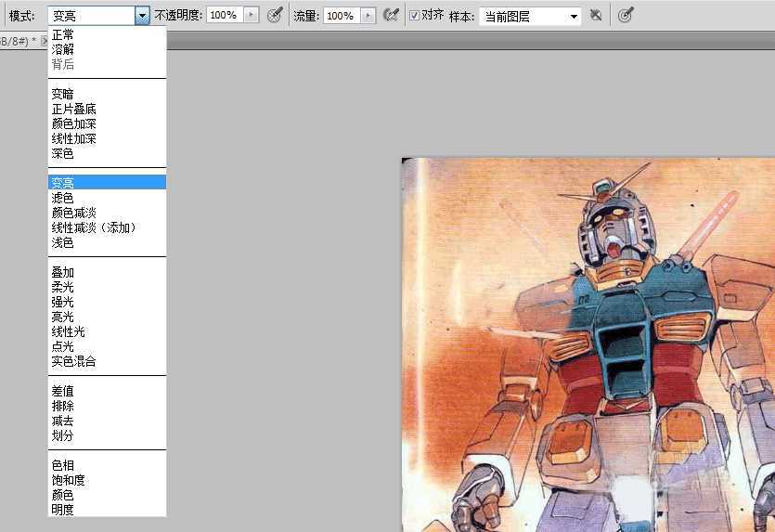Viewport: 775px width, 532px height.
Task: Pick 叠加 (Overlay) blend mode
Action: click(x=63, y=272)
